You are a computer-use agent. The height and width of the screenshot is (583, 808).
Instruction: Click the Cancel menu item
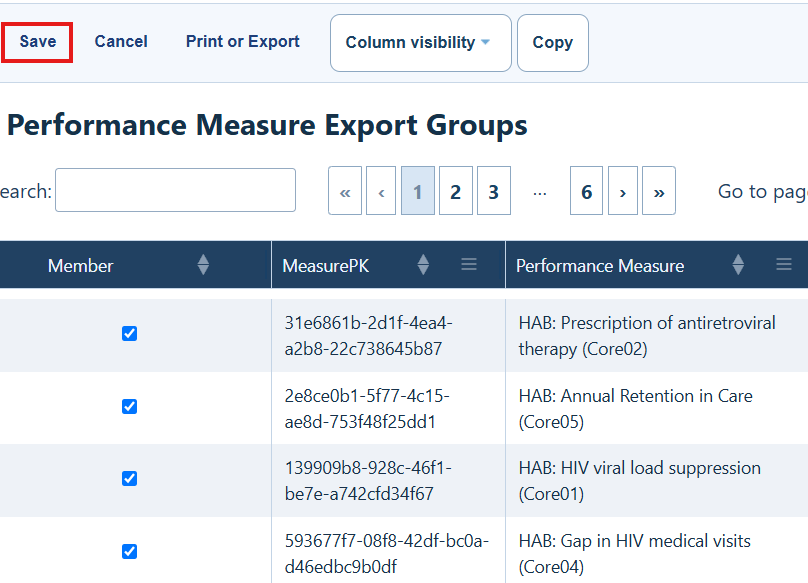pyautogui.click(x=121, y=41)
